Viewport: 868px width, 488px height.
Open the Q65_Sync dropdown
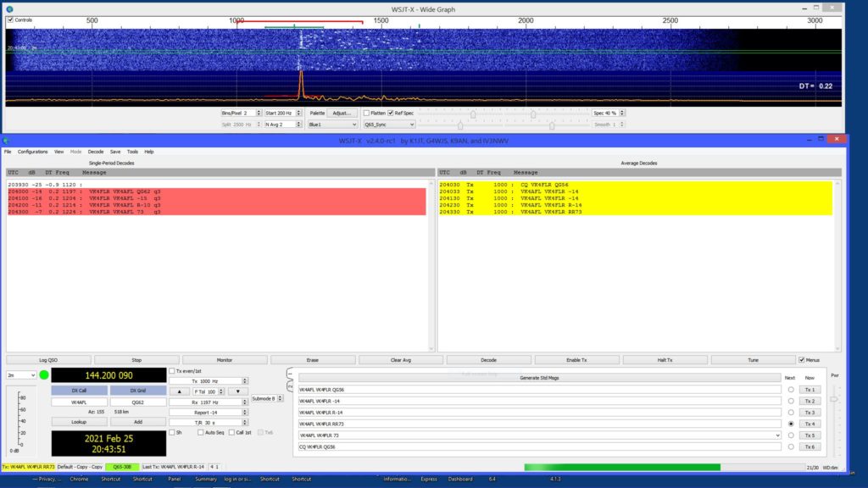[x=389, y=125]
